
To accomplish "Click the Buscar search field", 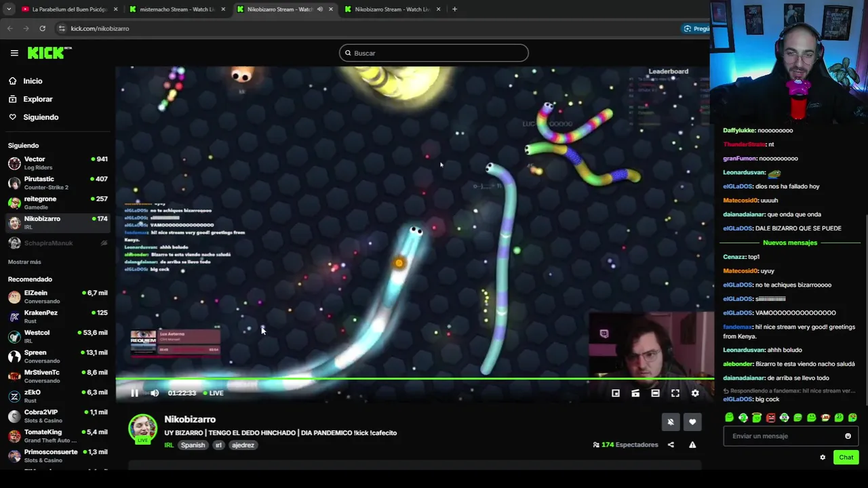I will coord(434,53).
